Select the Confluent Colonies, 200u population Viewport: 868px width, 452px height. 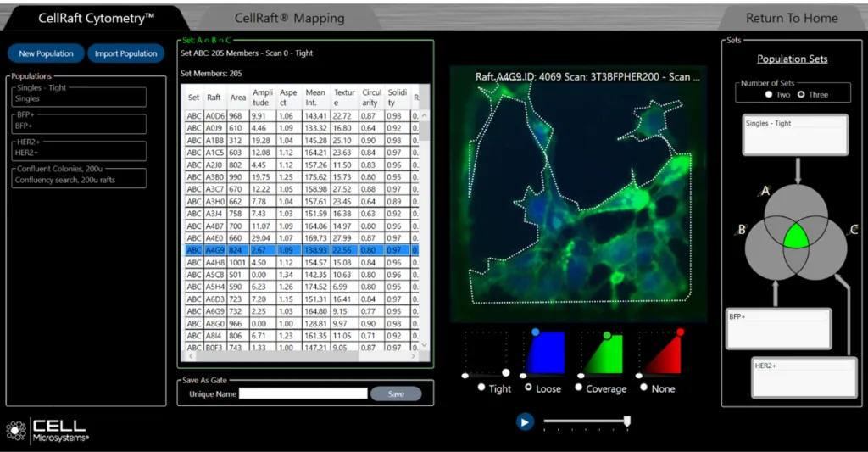tap(79, 177)
